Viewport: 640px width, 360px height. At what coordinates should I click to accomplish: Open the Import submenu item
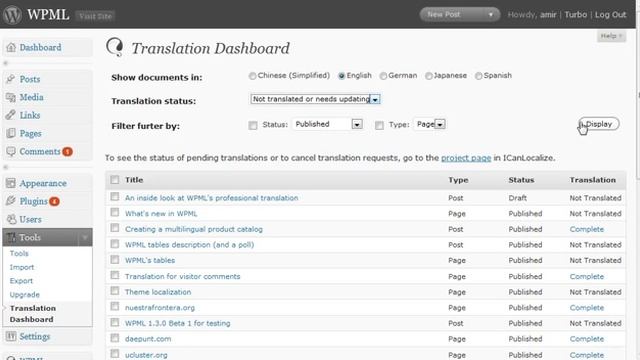click(22, 267)
